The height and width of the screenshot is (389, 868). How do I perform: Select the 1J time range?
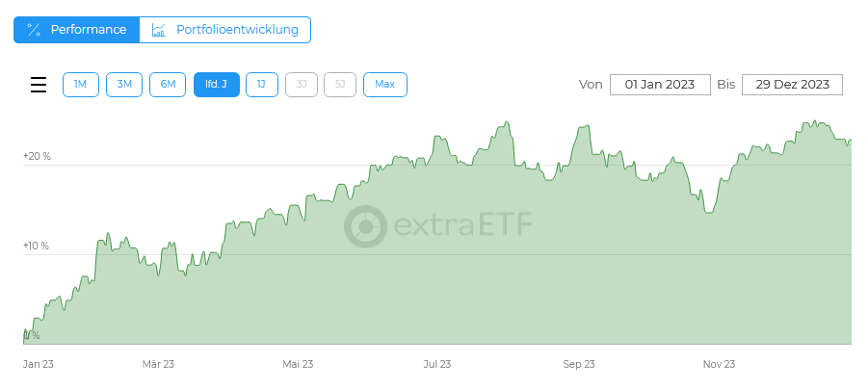262,85
